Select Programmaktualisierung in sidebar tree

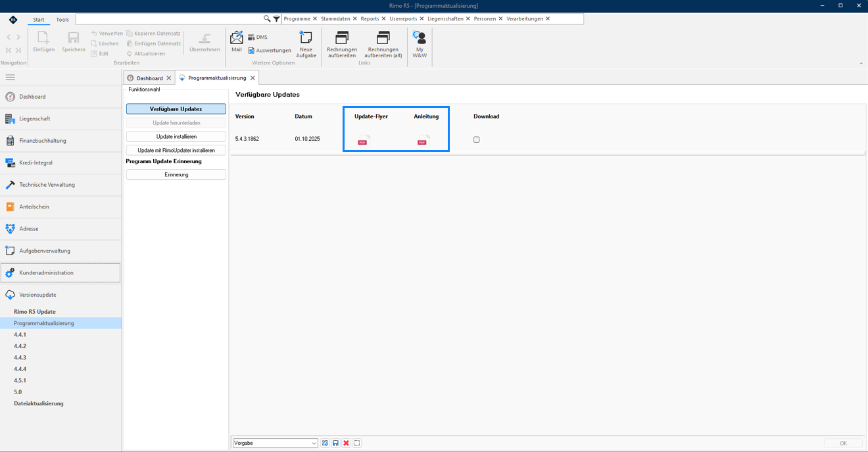tap(60, 323)
